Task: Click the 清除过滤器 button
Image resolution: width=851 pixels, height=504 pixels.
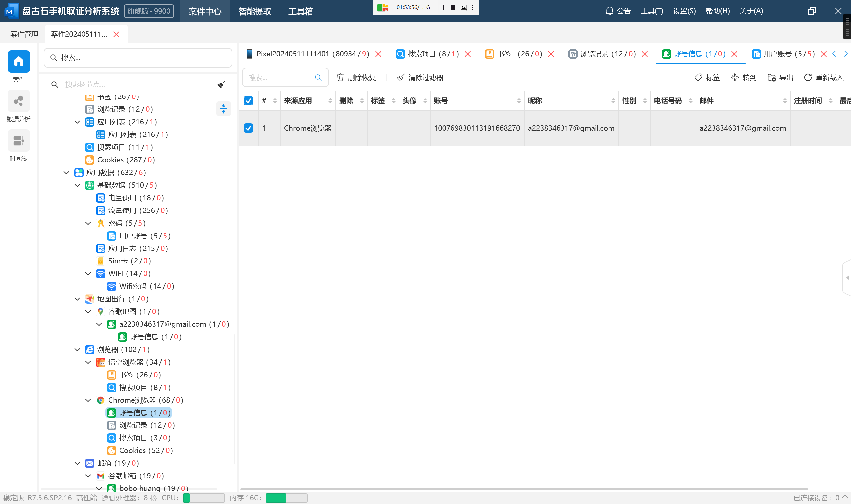Action: tap(421, 78)
